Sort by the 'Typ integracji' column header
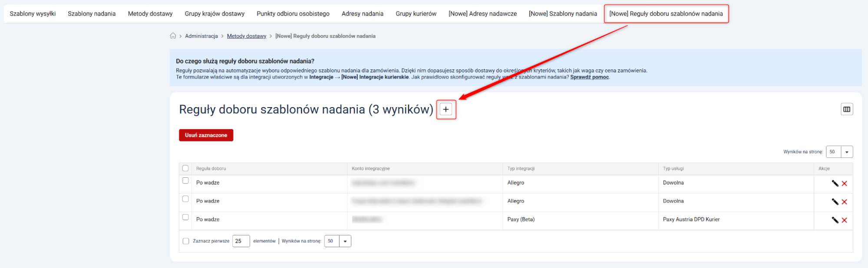Image resolution: width=868 pixels, height=268 pixels. coord(521,169)
